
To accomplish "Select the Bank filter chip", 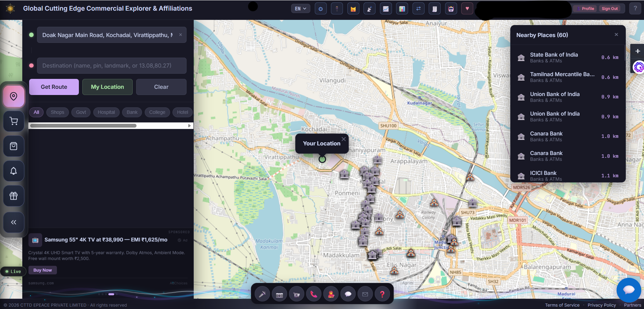I will [x=132, y=112].
